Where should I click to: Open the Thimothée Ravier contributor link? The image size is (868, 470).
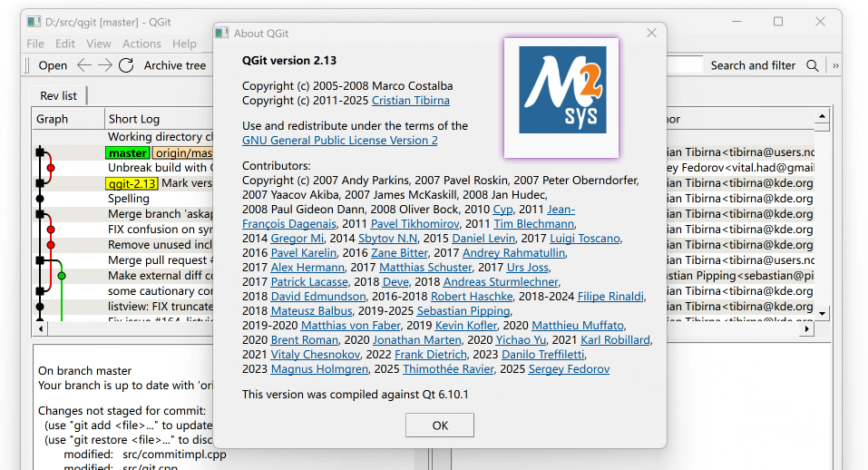[448, 369]
